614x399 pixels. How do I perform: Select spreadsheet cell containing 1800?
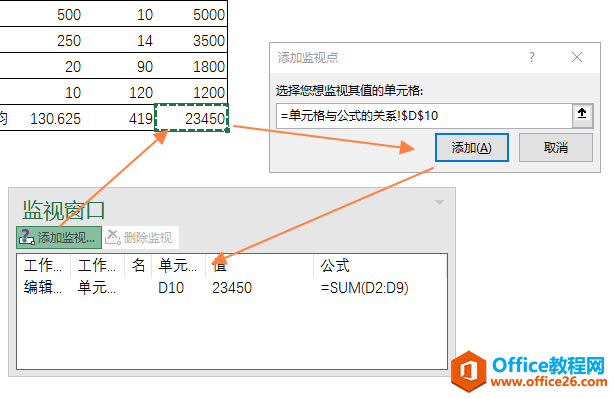point(191,66)
